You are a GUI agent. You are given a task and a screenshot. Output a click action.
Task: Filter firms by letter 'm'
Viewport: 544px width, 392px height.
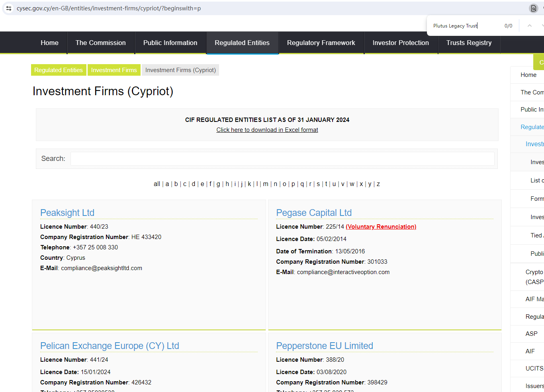pos(266,184)
